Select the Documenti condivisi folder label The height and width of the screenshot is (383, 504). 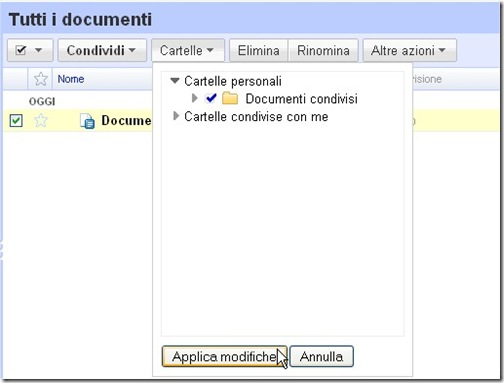coord(302,99)
